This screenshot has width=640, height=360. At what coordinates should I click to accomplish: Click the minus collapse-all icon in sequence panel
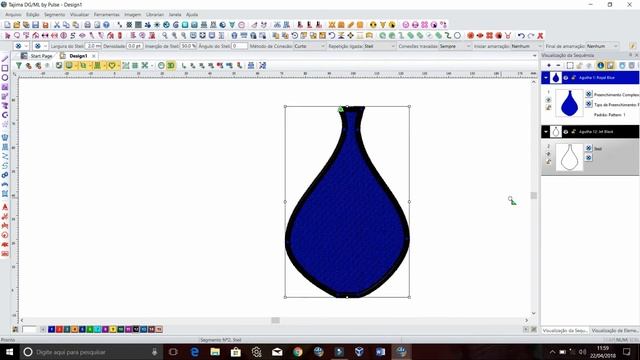point(558,65)
